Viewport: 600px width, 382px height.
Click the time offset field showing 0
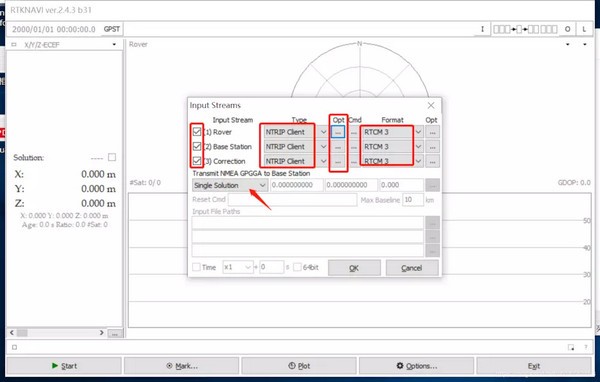click(272, 267)
